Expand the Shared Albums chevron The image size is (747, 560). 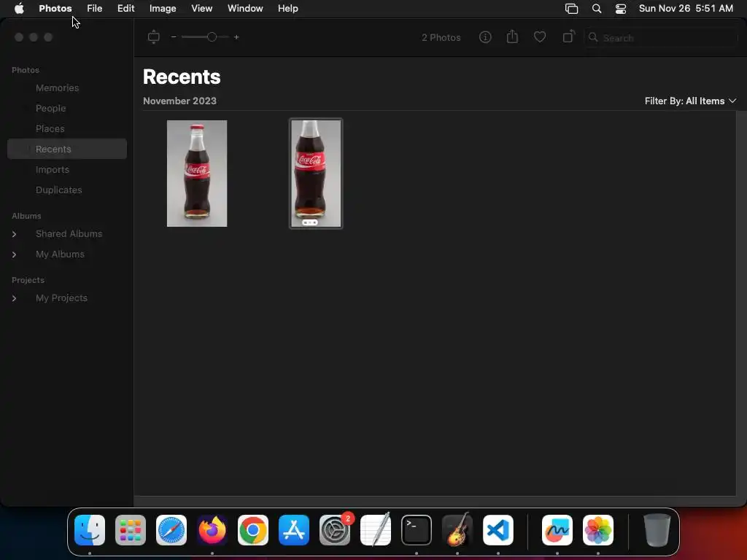pos(15,234)
